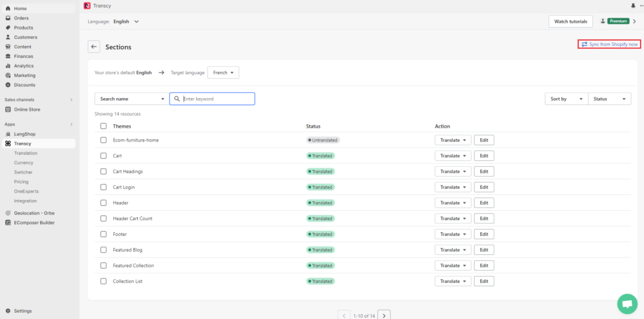Click the Content icon in sidebar
This screenshot has width=644, height=319.
coord(8,47)
